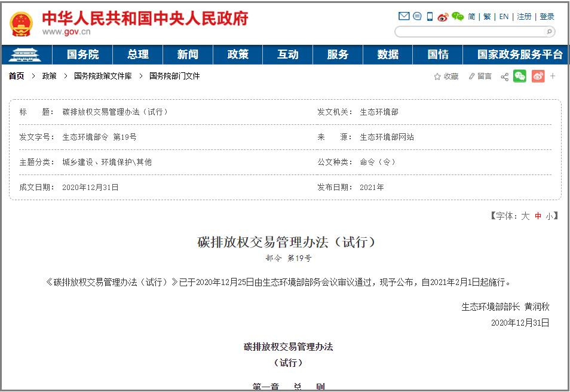Click topic 城乡建设、环境保护\其他
This screenshot has width=570, height=392.
[x=107, y=162]
